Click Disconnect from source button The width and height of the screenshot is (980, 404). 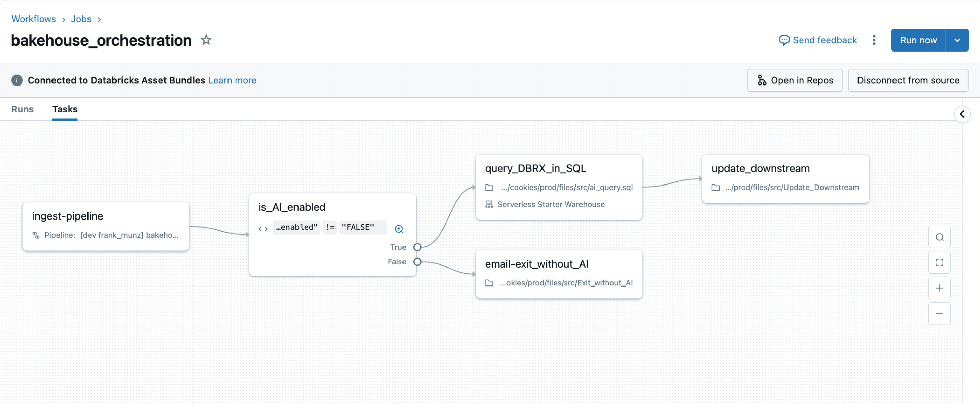coord(908,80)
